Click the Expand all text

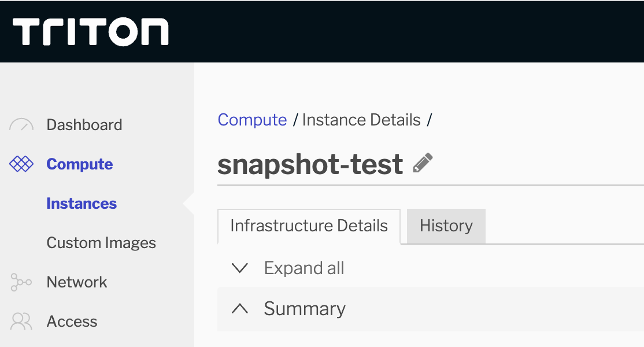click(304, 268)
